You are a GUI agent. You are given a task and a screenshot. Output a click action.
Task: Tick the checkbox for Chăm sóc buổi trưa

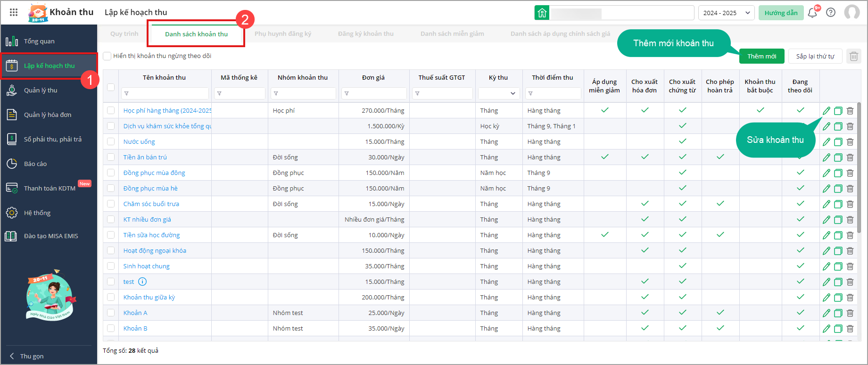[x=111, y=204]
